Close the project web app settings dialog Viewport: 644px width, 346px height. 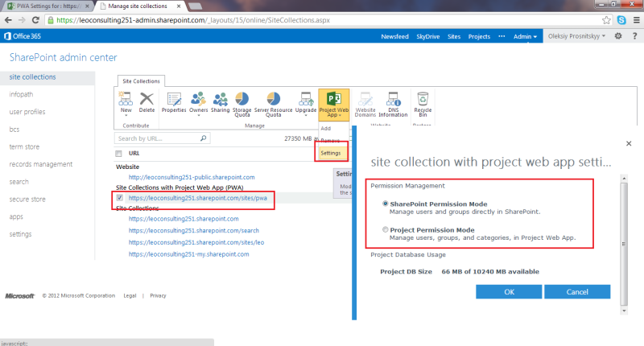pos(629,143)
